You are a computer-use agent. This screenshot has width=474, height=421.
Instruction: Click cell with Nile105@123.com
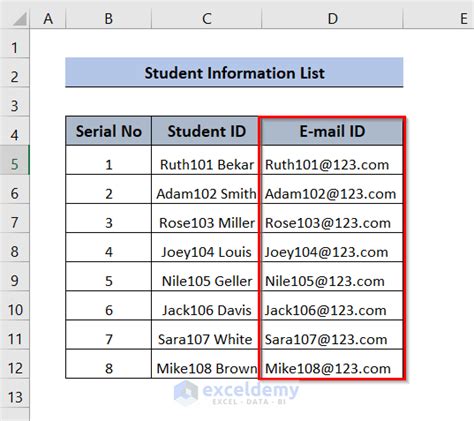coord(332,277)
